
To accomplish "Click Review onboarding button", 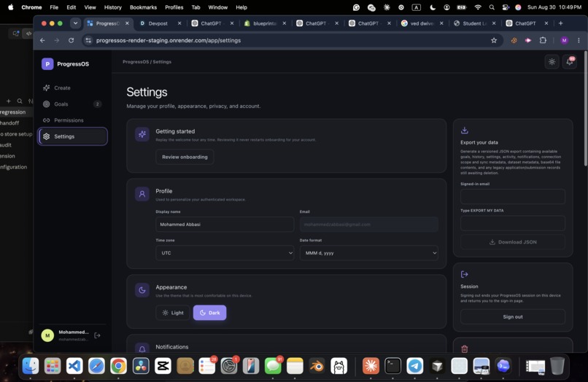I will pos(185,157).
